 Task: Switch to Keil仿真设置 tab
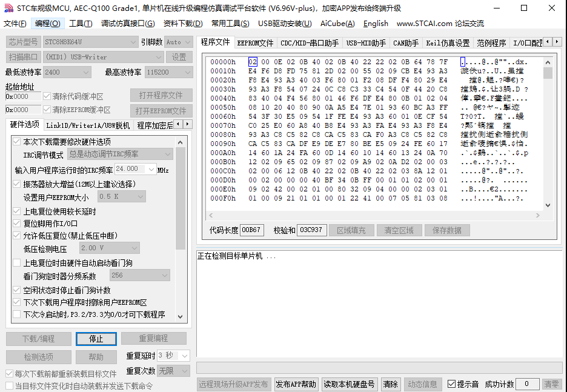pyautogui.click(x=448, y=43)
